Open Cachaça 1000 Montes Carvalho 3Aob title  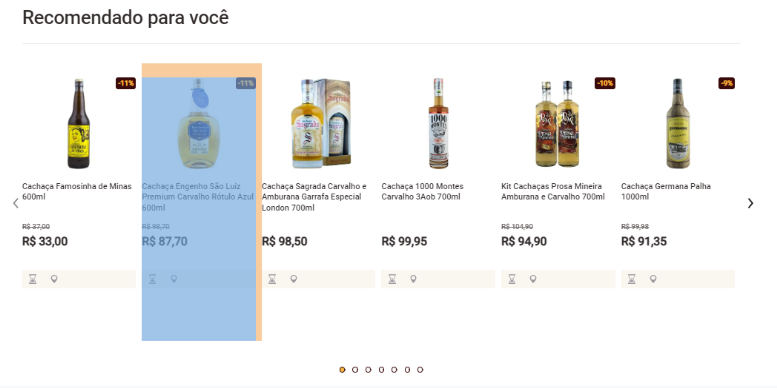(423, 191)
